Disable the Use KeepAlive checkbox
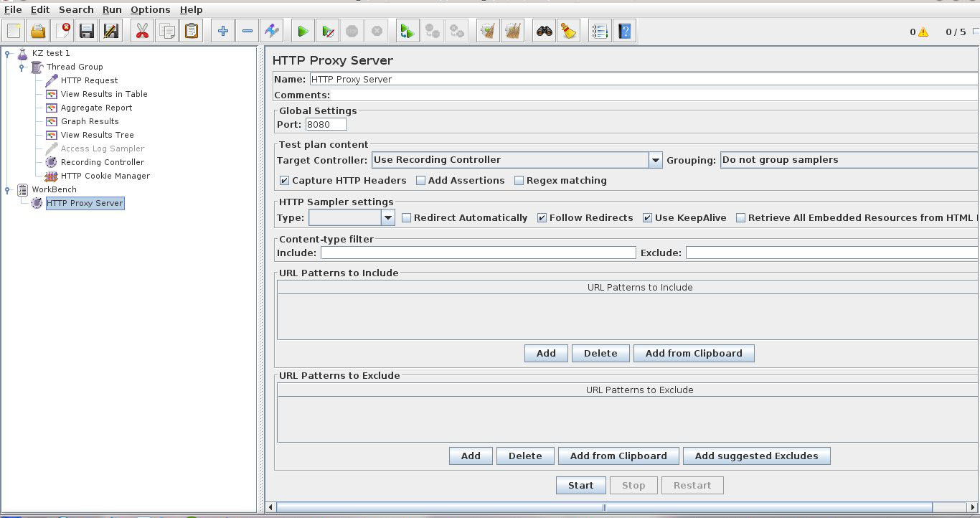Viewport: 980px width, 518px height. [648, 218]
